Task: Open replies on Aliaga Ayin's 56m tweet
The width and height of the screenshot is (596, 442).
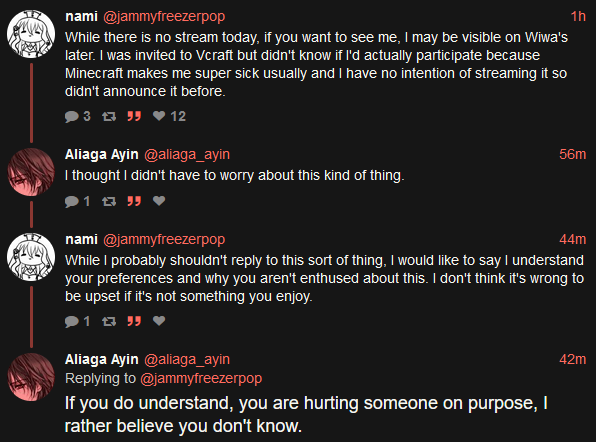Action: (71, 201)
